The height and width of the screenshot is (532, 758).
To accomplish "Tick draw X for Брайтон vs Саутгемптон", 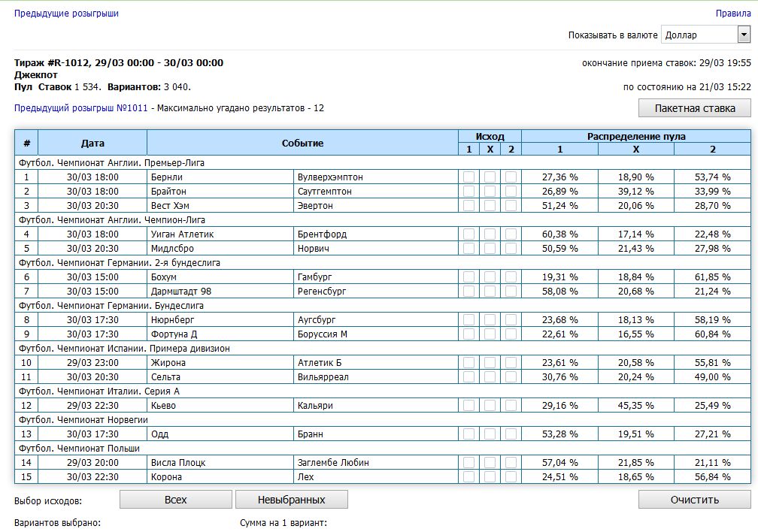I will 490,192.
